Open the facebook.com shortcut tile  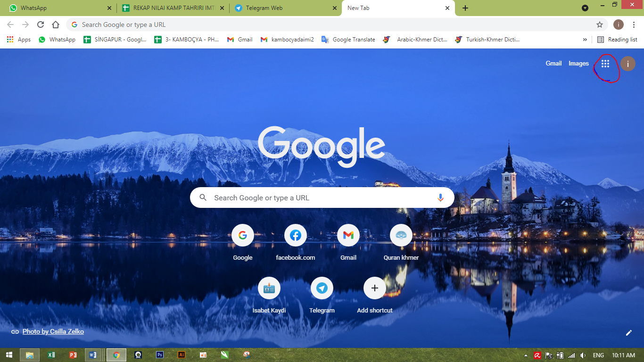click(x=296, y=235)
